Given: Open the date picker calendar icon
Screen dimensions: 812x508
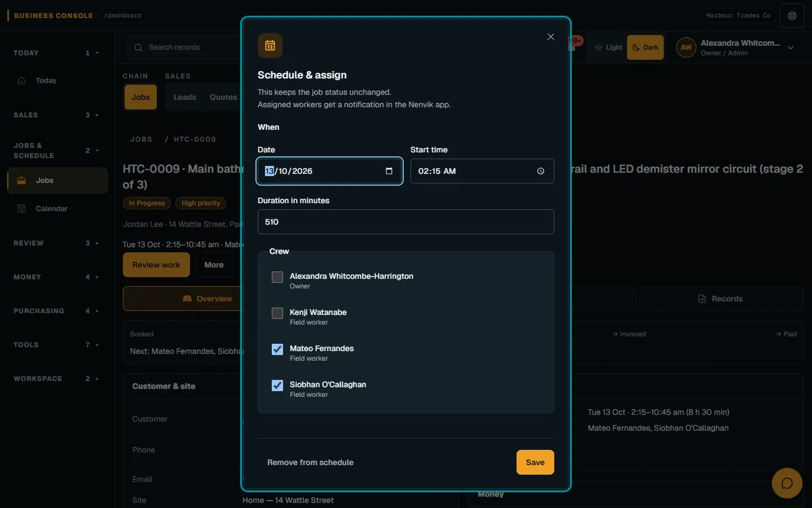Looking at the screenshot, I should click(x=389, y=171).
